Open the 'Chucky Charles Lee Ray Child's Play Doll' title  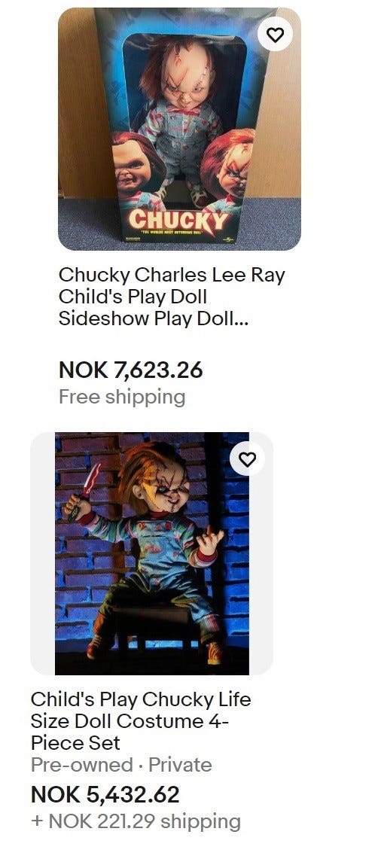coord(172,297)
